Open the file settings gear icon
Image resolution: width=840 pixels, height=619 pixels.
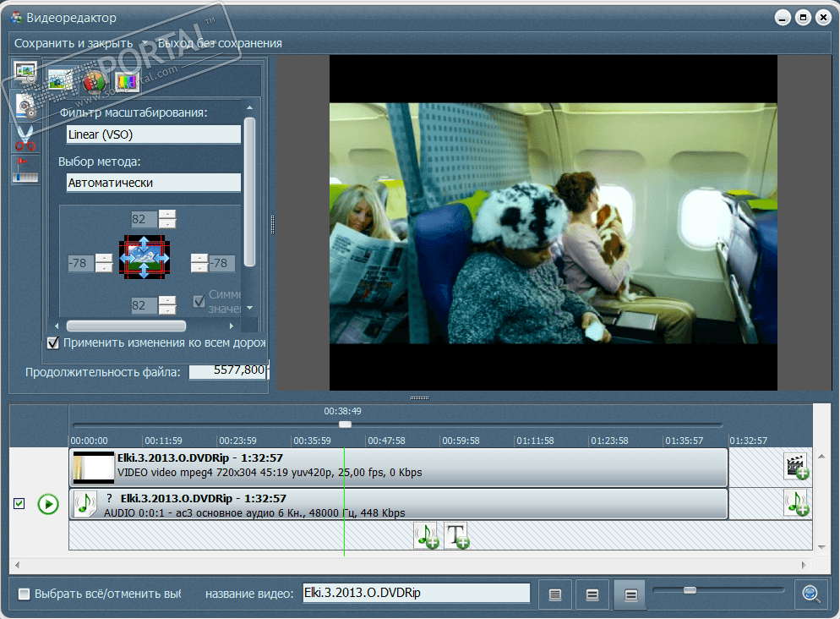point(25,105)
